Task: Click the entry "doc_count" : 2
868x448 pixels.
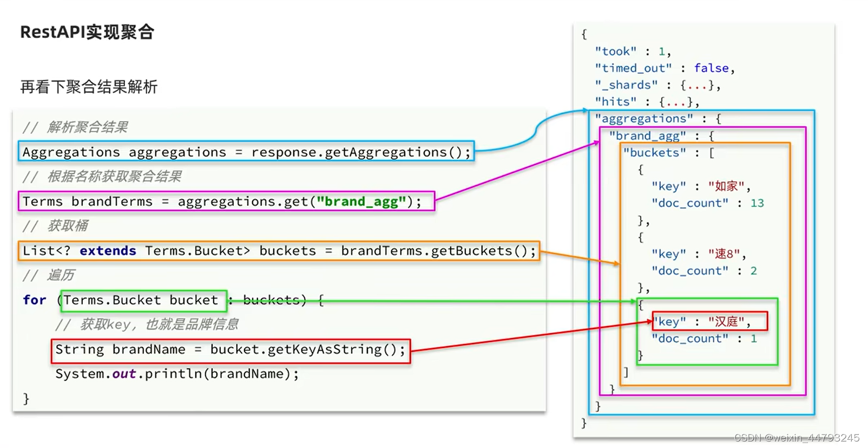Action: tap(704, 271)
